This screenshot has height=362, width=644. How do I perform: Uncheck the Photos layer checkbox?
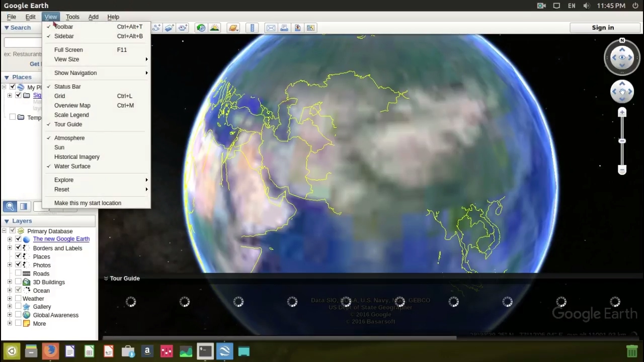point(18,265)
